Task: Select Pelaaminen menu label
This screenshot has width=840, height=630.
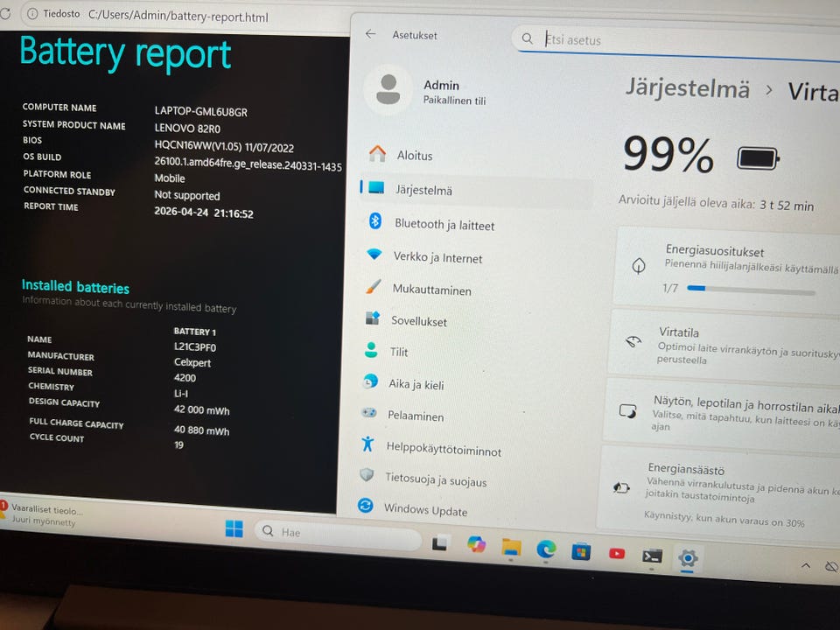Action: 416,416
